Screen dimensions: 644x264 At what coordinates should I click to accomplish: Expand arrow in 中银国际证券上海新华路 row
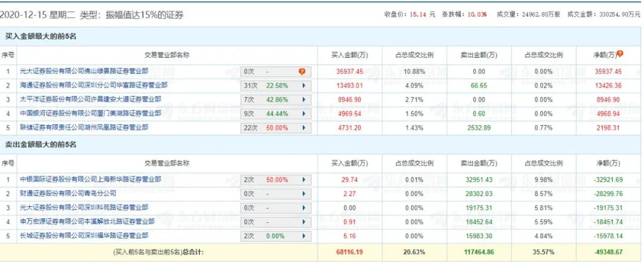click(304, 179)
